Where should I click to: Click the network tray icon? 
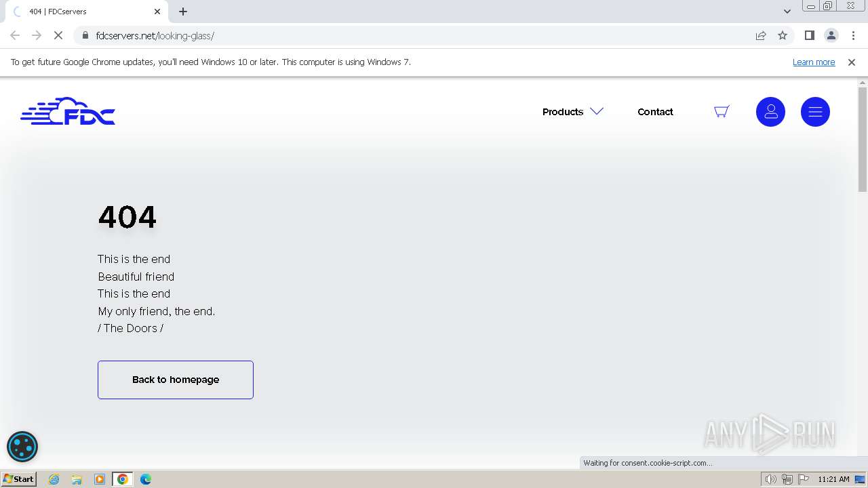point(787,479)
